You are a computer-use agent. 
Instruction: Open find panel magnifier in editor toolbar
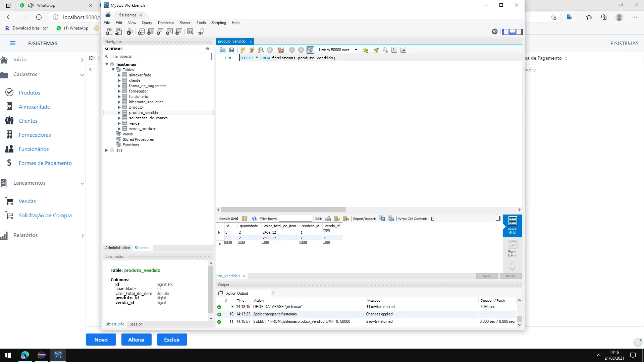point(385,50)
